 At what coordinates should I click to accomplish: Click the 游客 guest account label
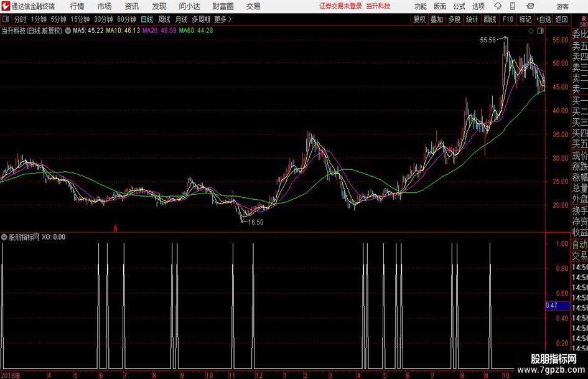point(562,6)
